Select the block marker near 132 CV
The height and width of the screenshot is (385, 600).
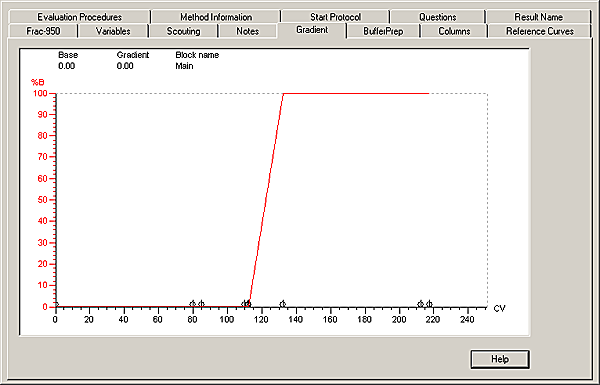point(282,304)
